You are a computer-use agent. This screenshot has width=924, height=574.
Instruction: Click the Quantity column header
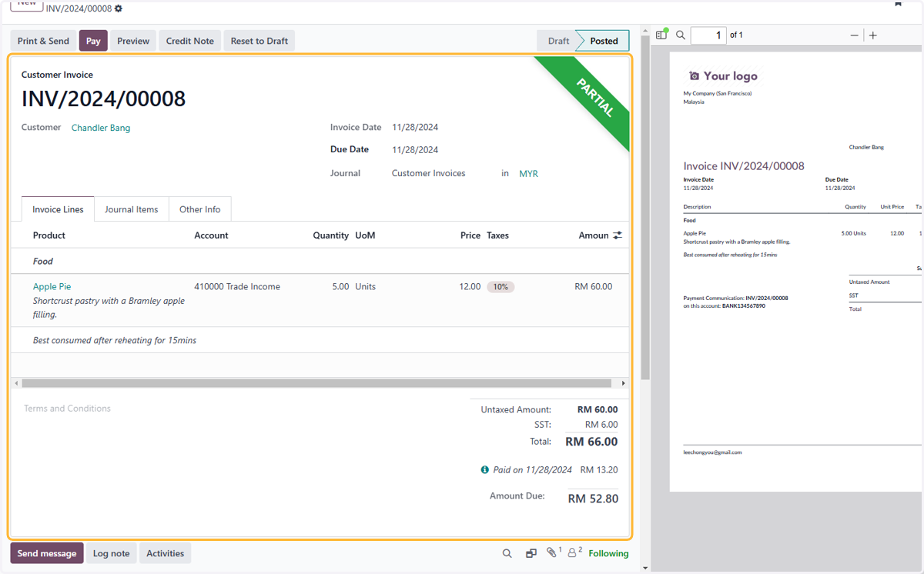331,235
